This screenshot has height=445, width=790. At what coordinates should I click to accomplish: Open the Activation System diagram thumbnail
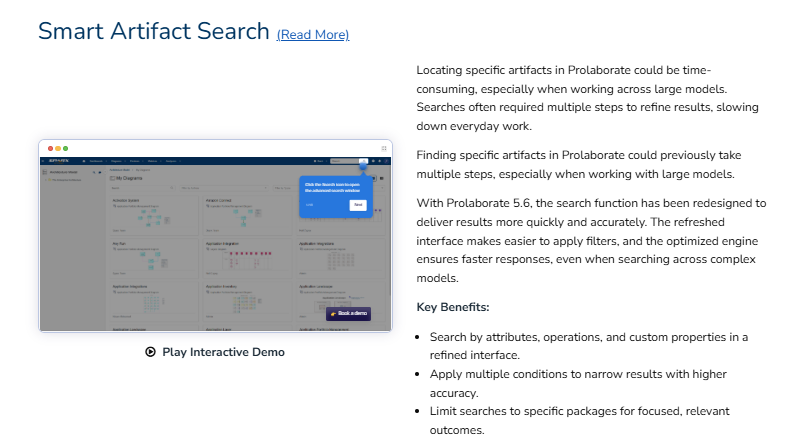(154, 216)
